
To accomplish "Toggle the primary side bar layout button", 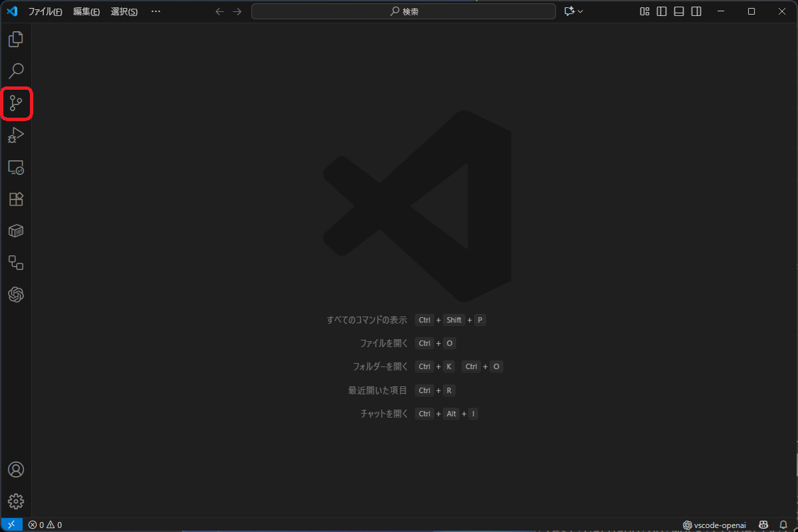I will pyautogui.click(x=661, y=11).
